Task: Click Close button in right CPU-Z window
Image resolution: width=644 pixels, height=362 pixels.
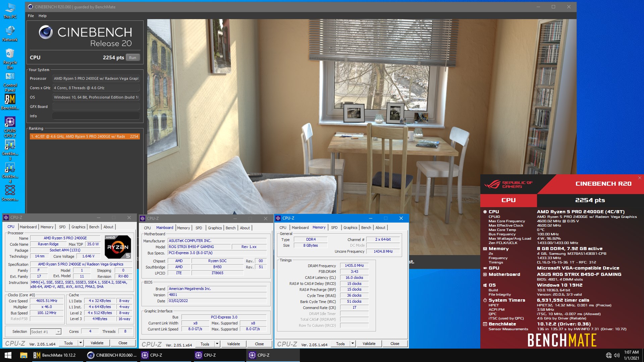Action: [395, 344]
